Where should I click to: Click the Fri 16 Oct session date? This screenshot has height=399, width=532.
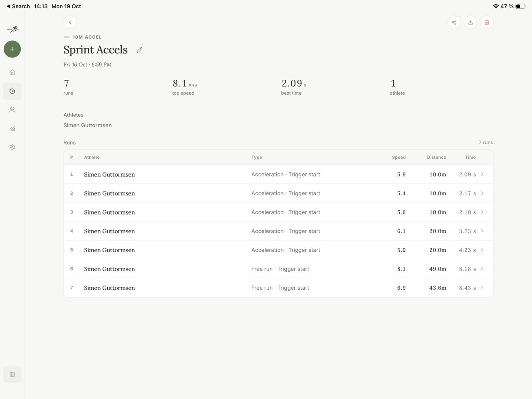[88, 64]
